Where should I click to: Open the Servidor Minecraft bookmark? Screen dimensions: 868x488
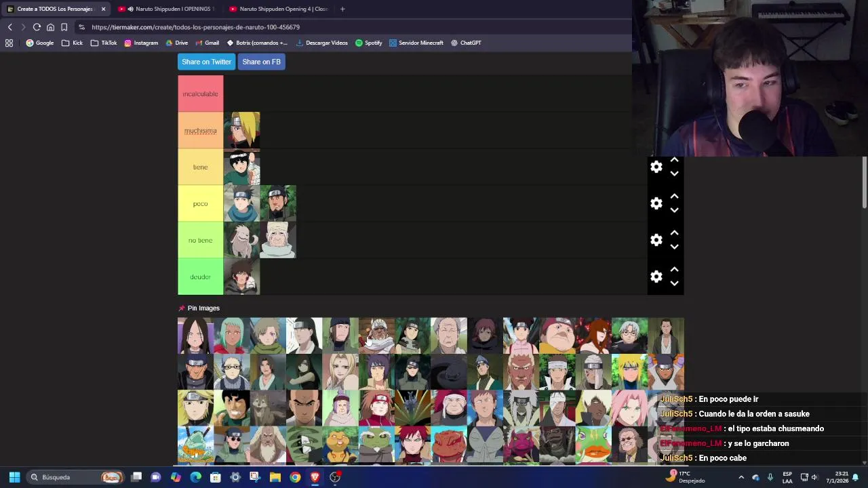pyautogui.click(x=416, y=43)
